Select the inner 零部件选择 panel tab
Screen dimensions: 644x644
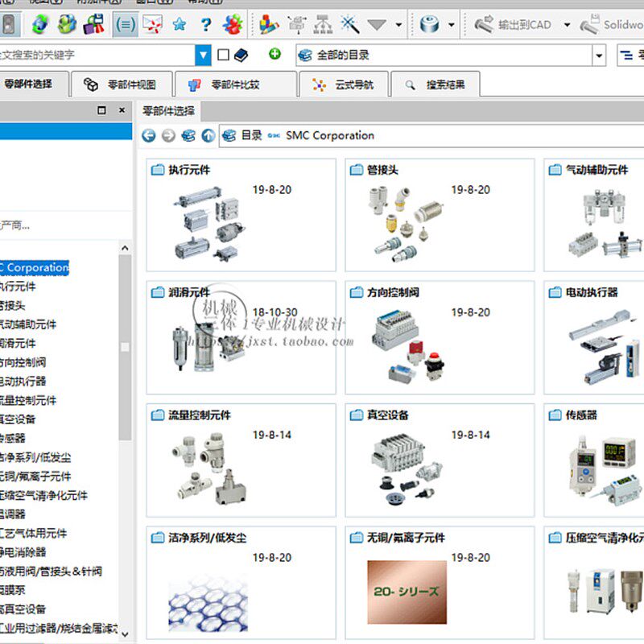point(168,111)
